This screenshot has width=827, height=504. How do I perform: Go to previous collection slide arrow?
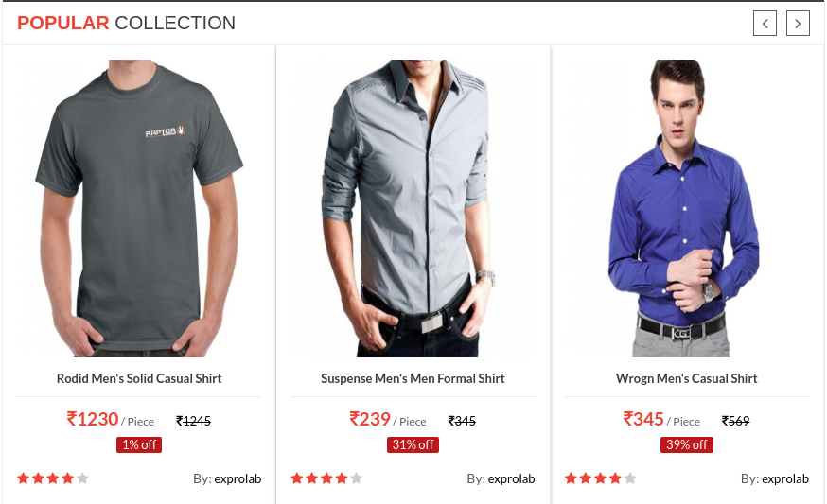coord(765,24)
